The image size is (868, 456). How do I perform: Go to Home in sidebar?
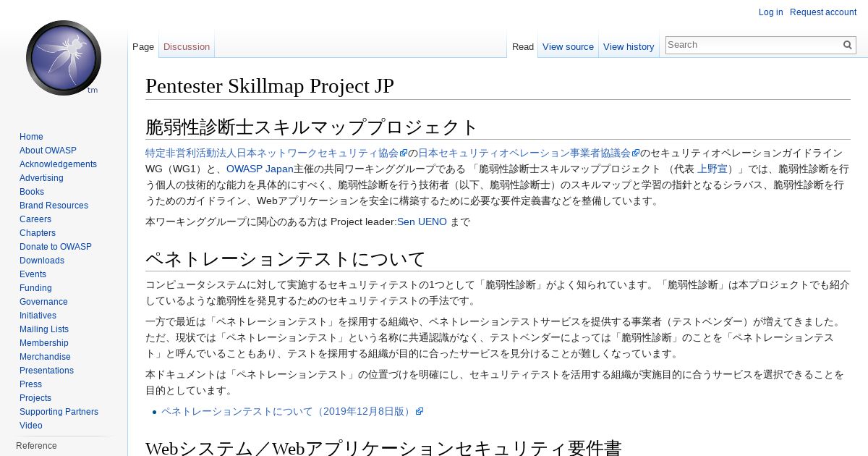click(x=31, y=137)
